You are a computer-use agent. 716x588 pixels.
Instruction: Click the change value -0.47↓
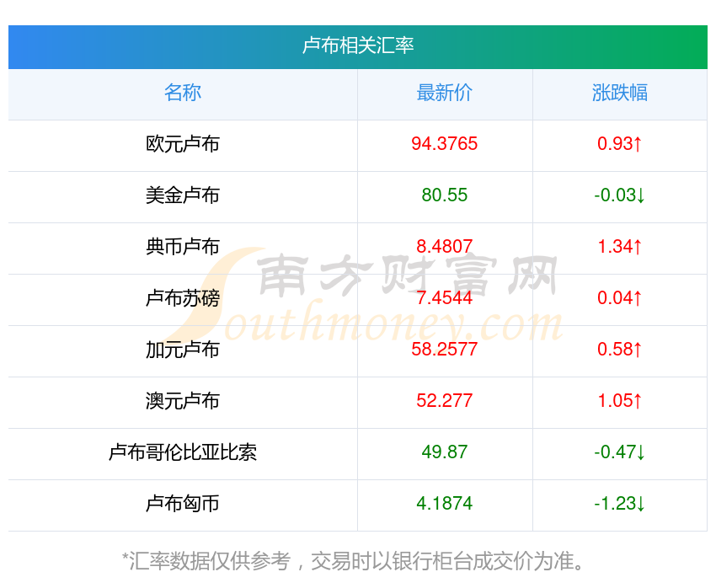[x=620, y=452]
